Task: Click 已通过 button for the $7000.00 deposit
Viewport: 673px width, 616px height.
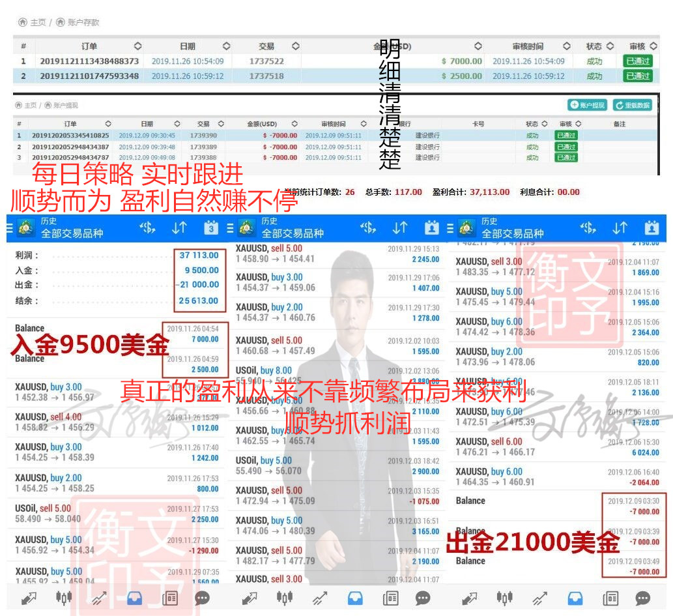Action: click(637, 61)
